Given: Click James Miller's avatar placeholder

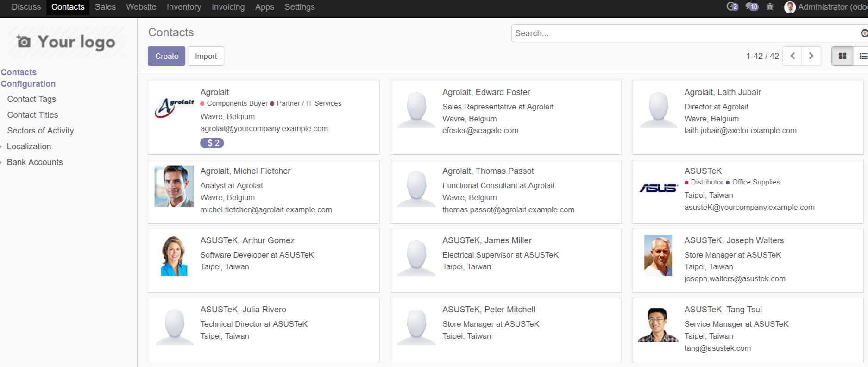Looking at the screenshot, I should point(416,258).
